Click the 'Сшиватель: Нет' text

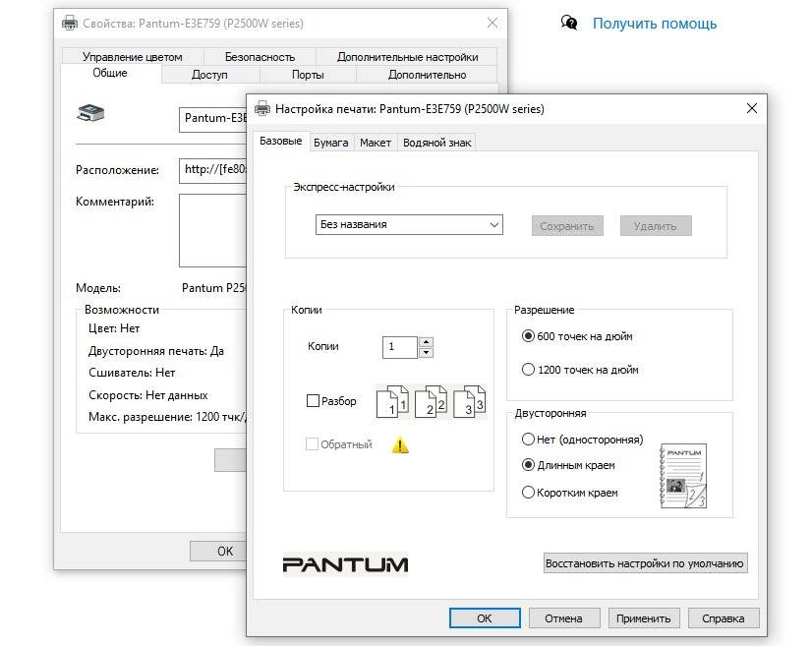132,373
